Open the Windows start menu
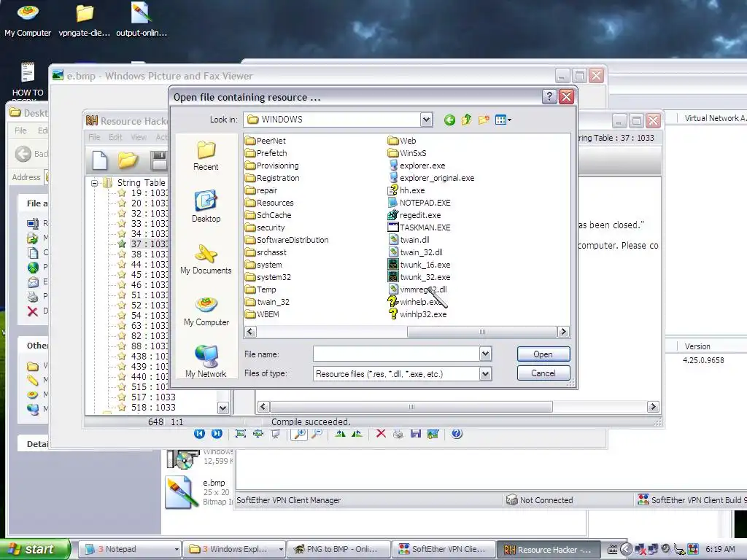Viewport: 747px width, 560px height. pyautogui.click(x=35, y=549)
